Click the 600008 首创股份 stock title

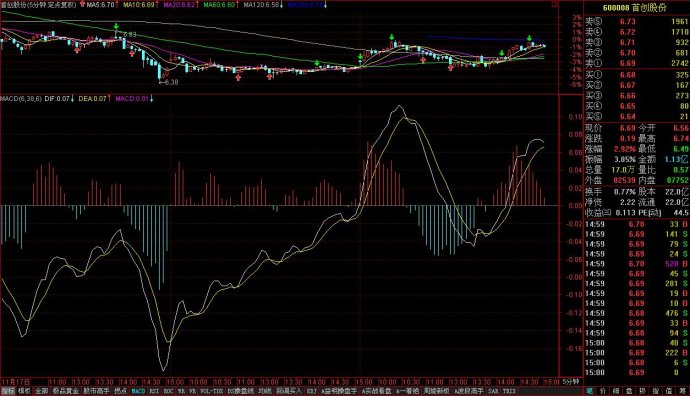[x=635, y=7]
